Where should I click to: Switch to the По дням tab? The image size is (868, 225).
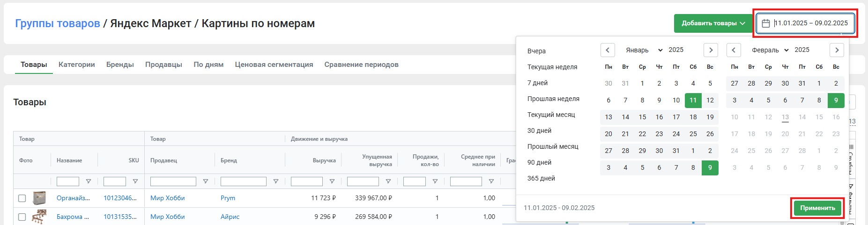coord(208,65)
